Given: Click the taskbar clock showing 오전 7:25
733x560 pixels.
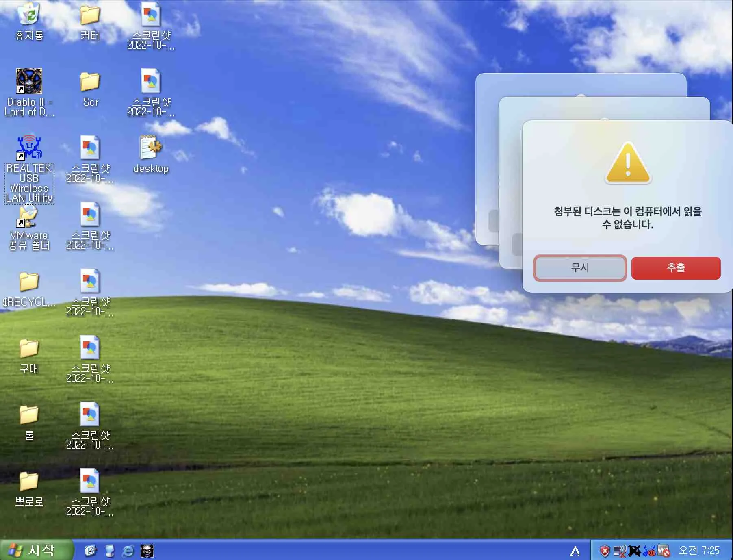Looking at the screenshot, I should [699, 551].
